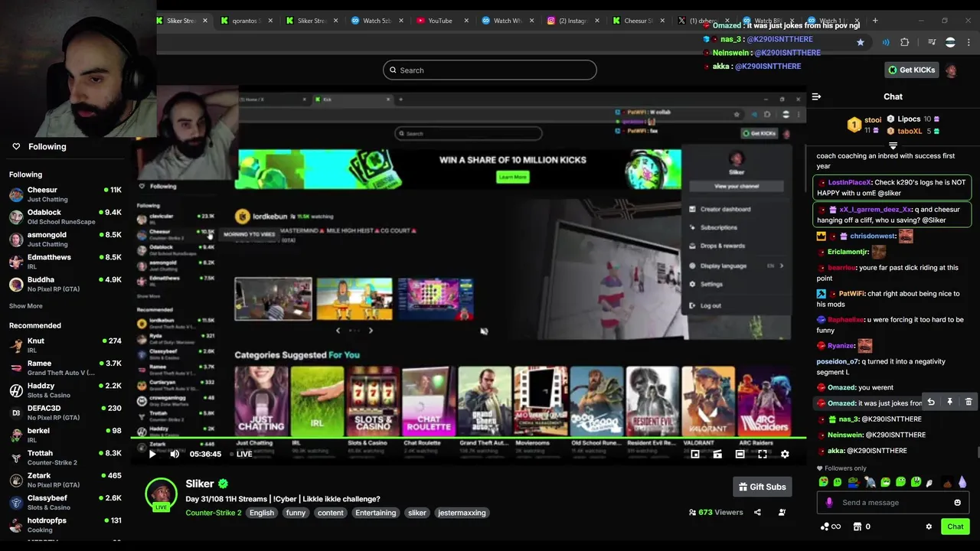Screen dimensions: 980x551
Task: Click Send a message input
Action: tap(892, 503)
